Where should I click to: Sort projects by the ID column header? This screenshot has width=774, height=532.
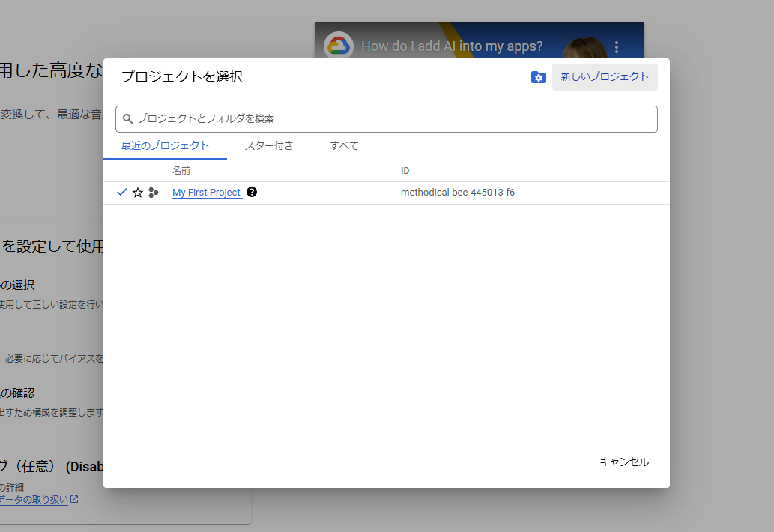click(405, 170)
